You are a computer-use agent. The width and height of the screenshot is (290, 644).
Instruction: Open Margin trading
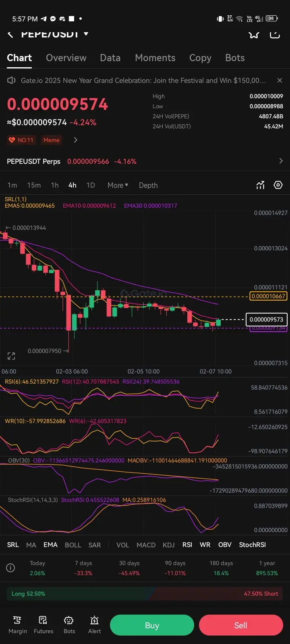[18, 625]
